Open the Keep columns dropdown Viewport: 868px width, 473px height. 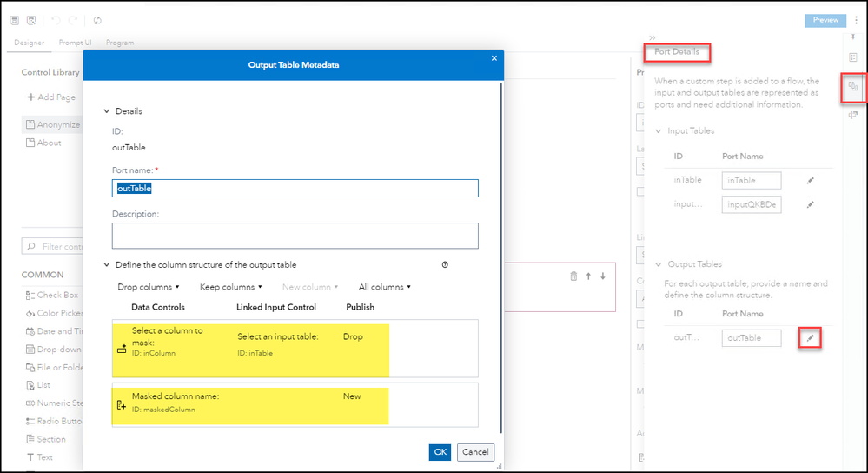tap(231, 287)
